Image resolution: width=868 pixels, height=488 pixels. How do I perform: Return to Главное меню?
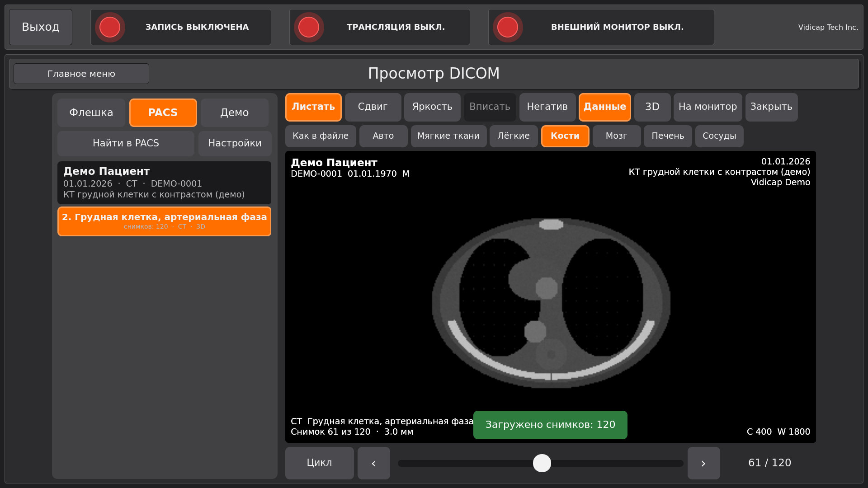[81, 74]
